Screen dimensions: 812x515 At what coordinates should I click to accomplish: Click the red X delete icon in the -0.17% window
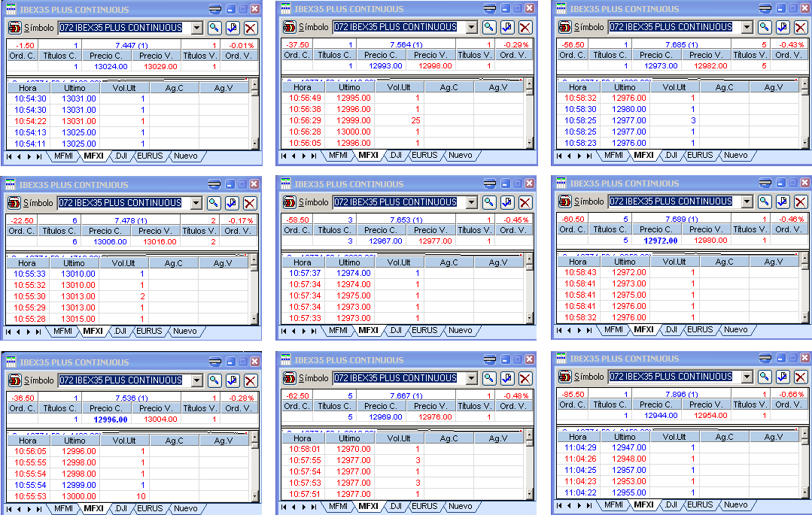250,203
